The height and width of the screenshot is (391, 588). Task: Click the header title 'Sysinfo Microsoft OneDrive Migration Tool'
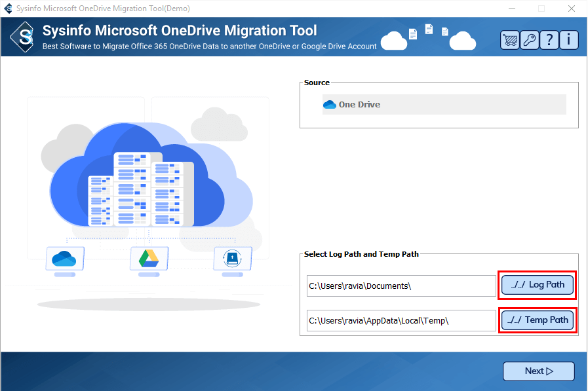(x=180, y=31)
